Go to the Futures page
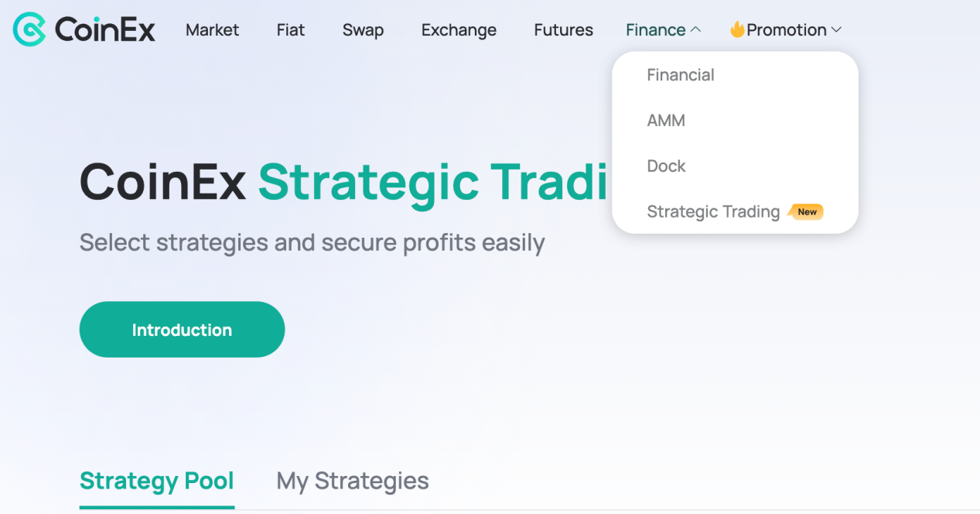 [564, 30]
